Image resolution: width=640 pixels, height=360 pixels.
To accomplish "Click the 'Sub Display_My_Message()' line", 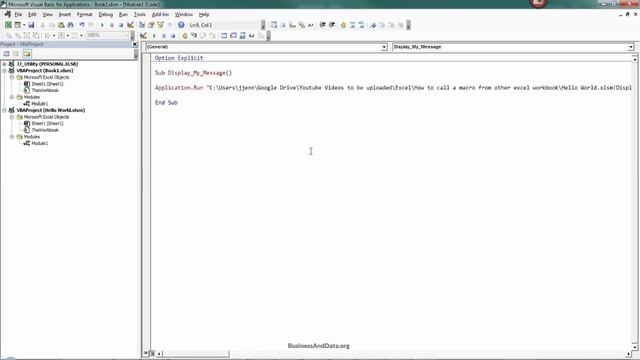I will pos(193,73).
